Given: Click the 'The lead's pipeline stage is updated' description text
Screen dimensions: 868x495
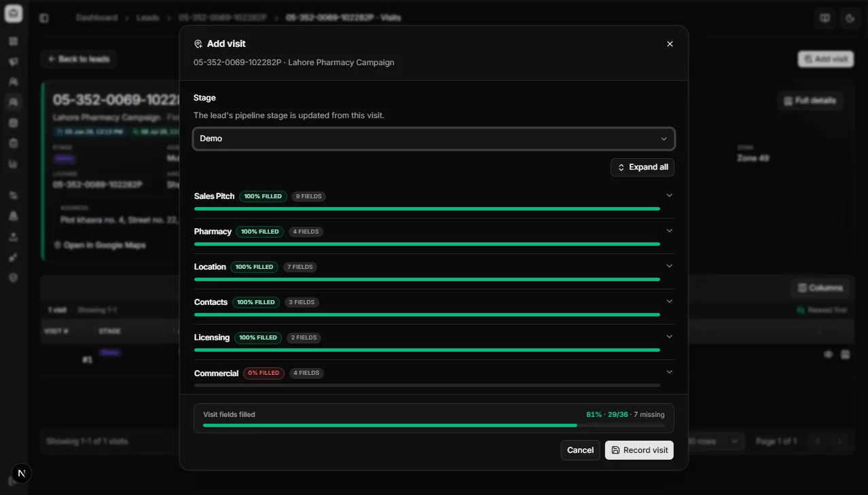Looking at the screenshot, I should (x=289, y=115).
